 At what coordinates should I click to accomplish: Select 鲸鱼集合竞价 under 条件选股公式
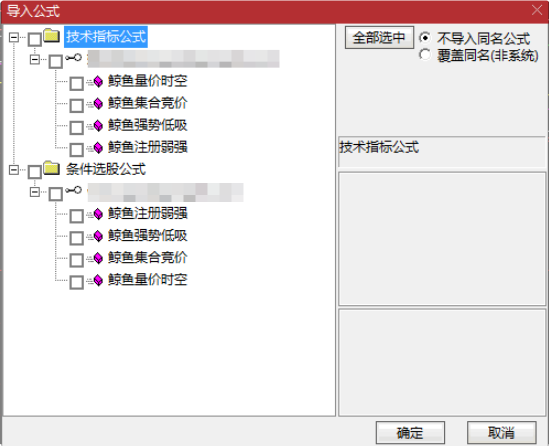point(147,258)
